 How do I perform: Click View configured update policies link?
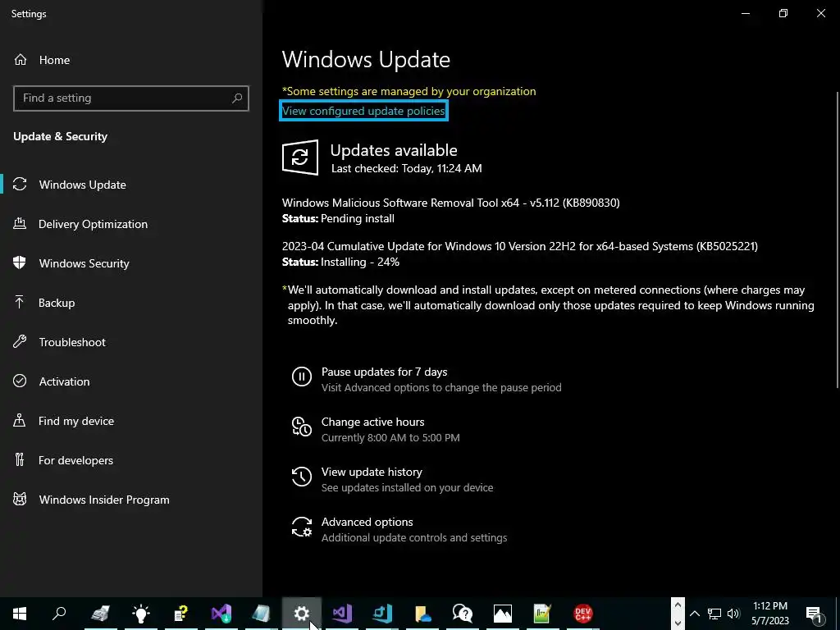[x=363, y=111]
